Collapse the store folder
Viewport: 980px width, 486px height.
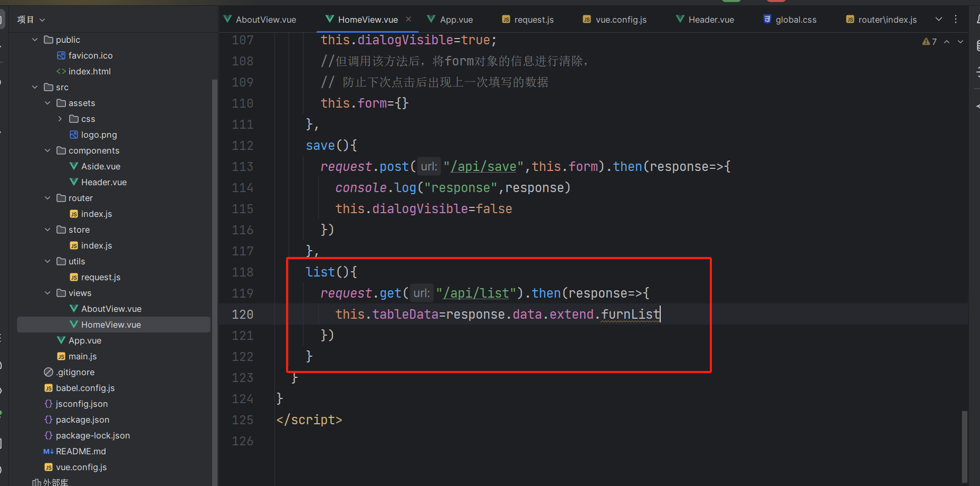pos(47,230)
